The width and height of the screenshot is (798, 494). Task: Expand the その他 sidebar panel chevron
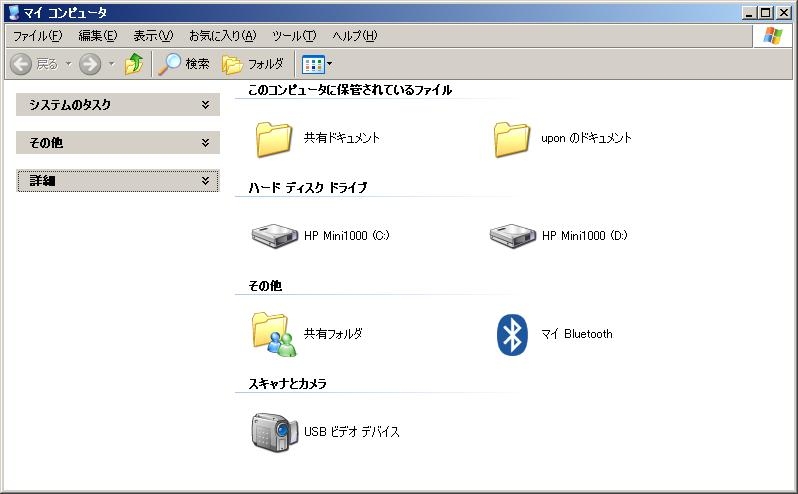pyautogui.click(x=205, y=143)
